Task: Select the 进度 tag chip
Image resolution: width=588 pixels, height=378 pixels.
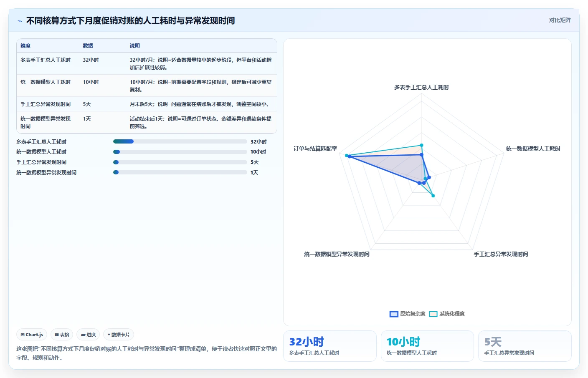Action: (x=88, y=335)
